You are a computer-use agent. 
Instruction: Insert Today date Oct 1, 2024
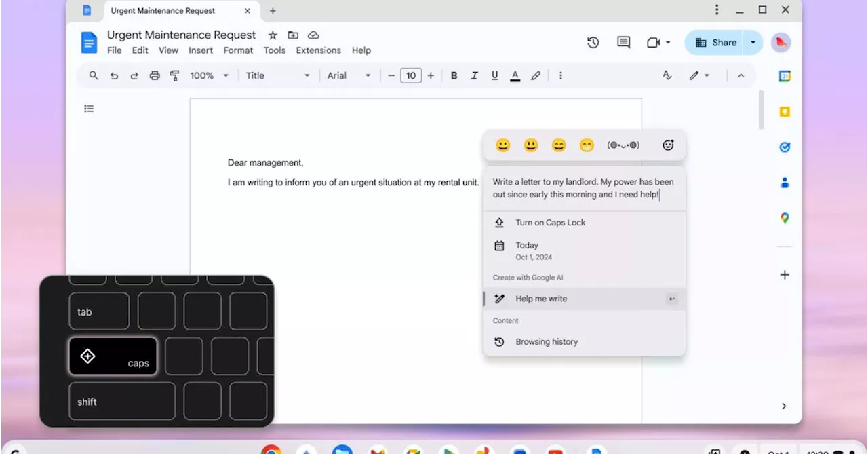(584, 250)
